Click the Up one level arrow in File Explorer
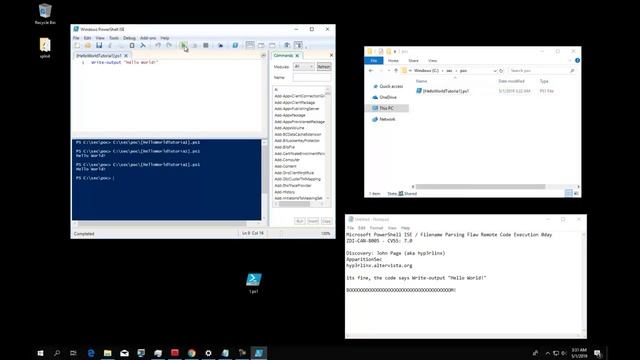The height and width of the screenshot is (360, 640). point(396,71)
